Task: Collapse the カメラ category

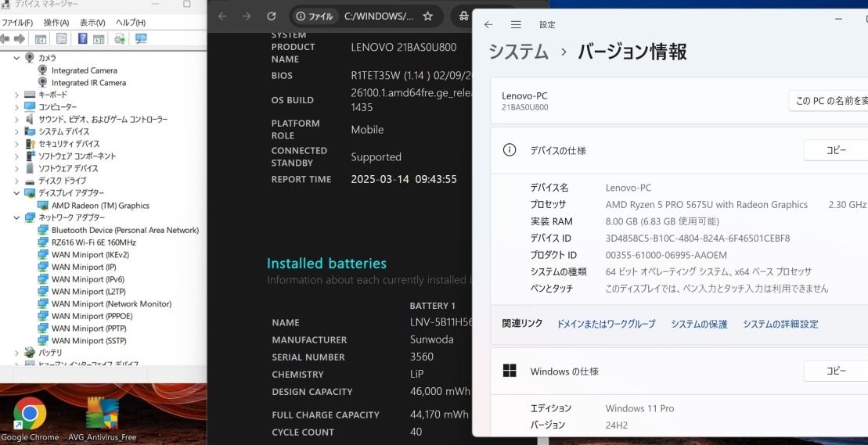Action: click(x=16, y=58)
